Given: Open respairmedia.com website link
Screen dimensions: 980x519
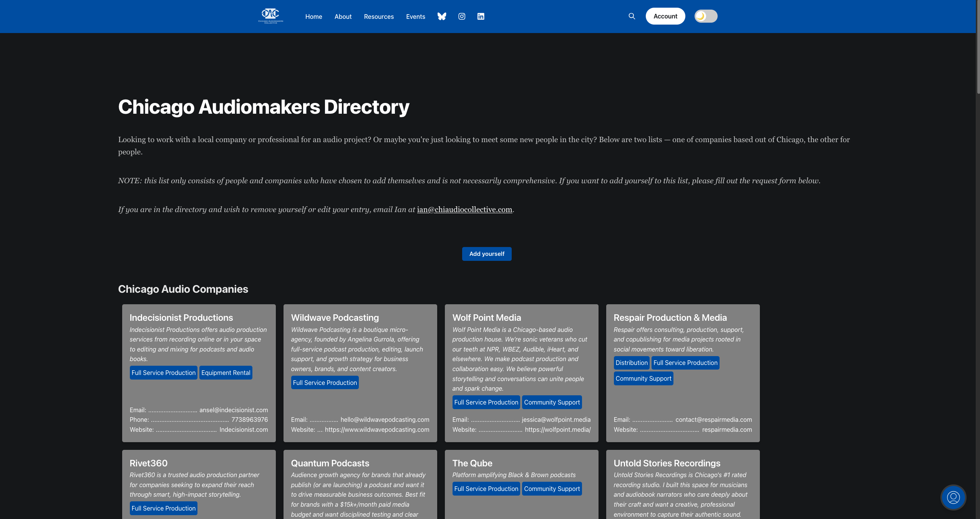Looking at the screenshot, I should 727,429.
